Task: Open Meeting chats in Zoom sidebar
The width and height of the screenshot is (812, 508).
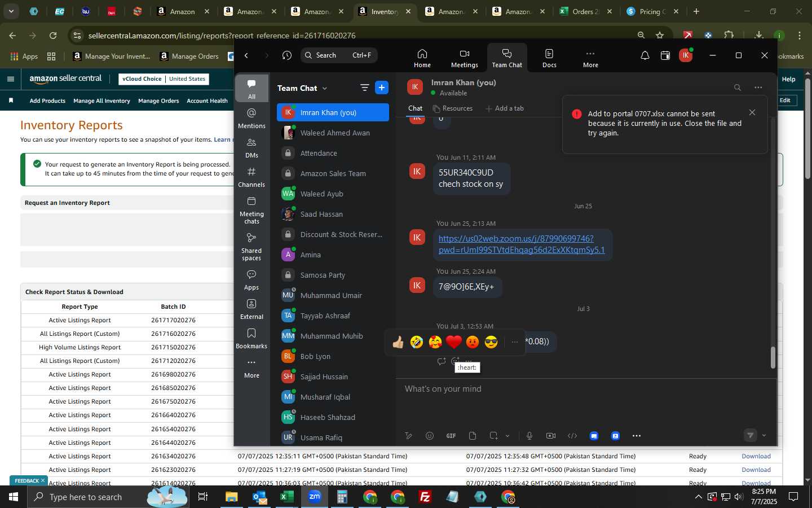Action: [x=251, y=209]
